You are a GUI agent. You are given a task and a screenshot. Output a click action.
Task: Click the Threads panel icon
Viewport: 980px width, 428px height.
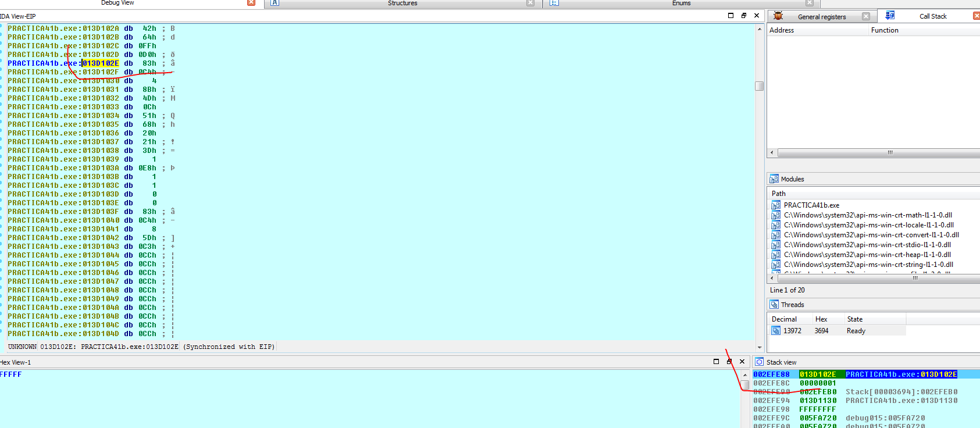pyautogui.click(x=774, y=305)
